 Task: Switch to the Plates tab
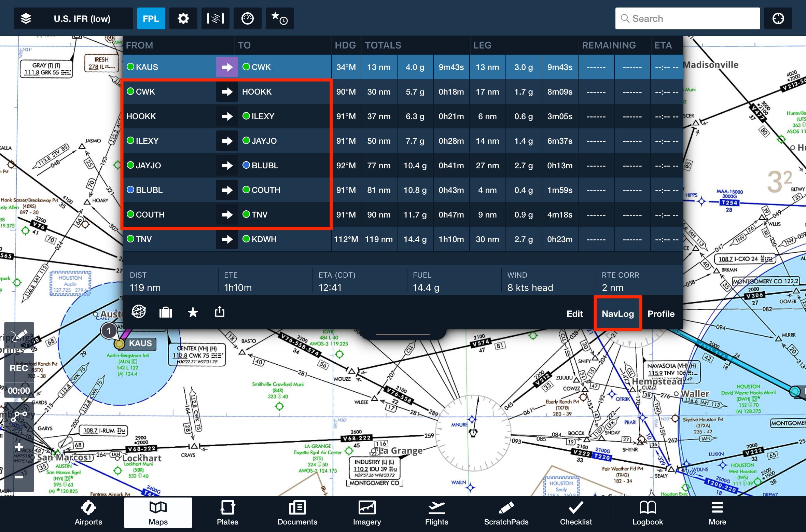click(x=227, y=513)
